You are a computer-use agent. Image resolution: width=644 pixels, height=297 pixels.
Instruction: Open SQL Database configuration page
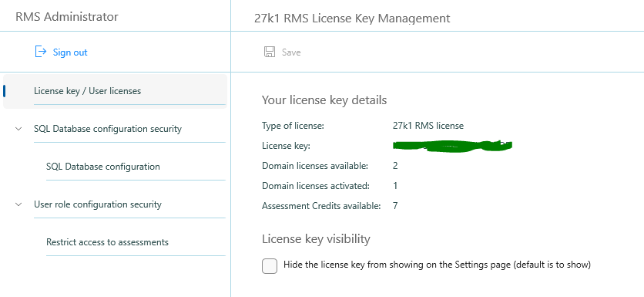pos(103,167)
